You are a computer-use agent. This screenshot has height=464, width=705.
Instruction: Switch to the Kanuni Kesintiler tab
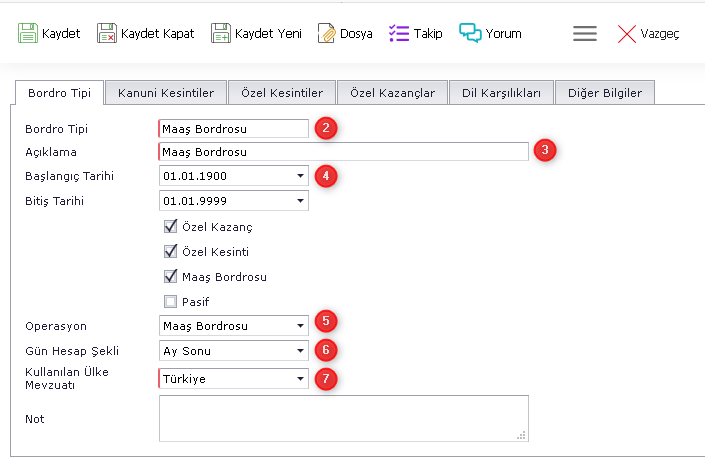pos(166,93)
